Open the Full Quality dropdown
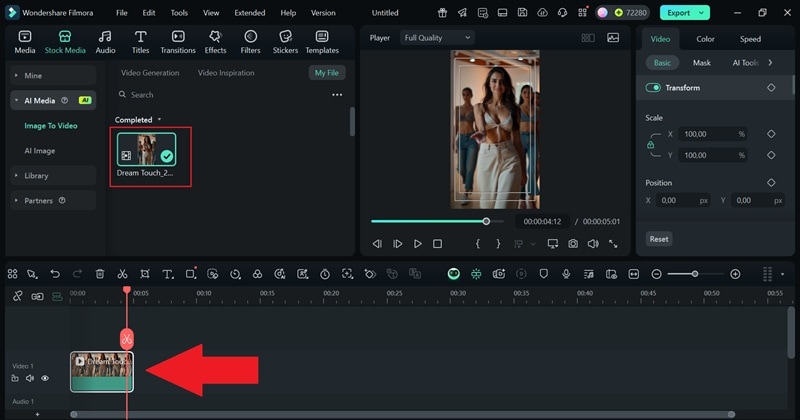800x420 pixels. 437,38
